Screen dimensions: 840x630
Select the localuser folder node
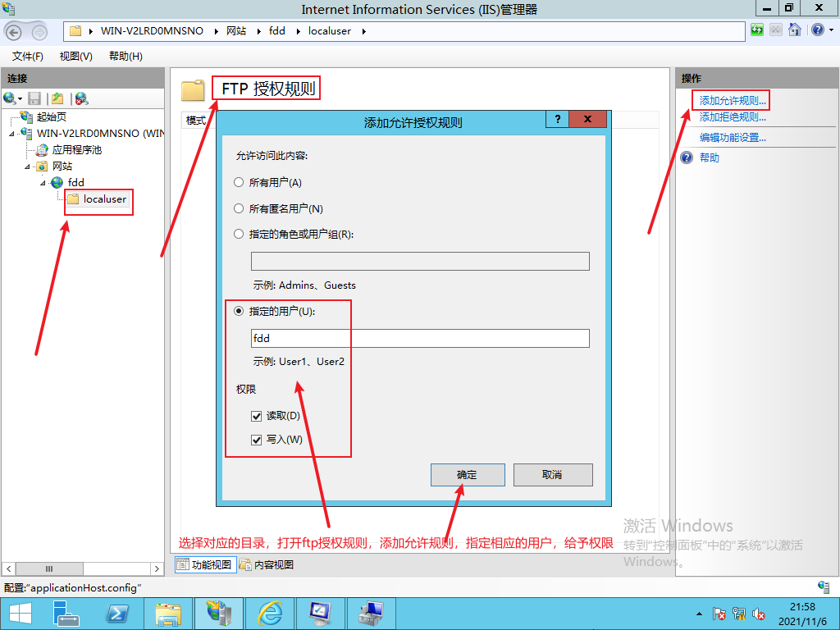(104, 199)
